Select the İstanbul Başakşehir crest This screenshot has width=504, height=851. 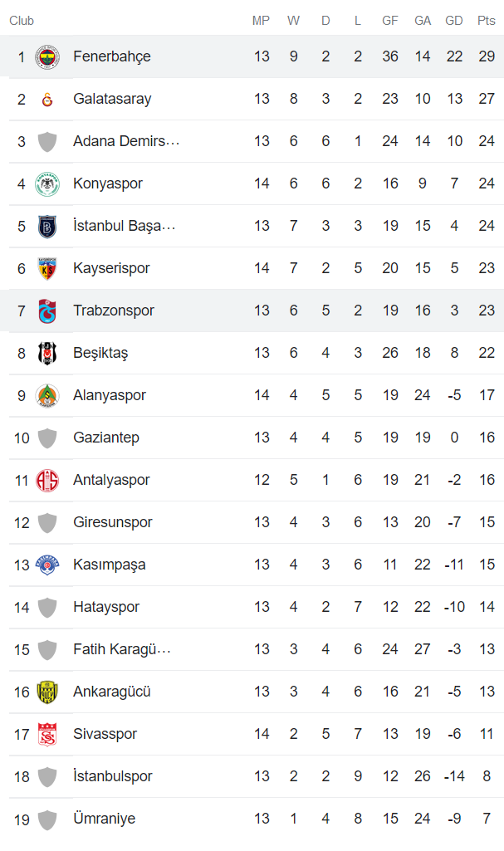(48, 225)
